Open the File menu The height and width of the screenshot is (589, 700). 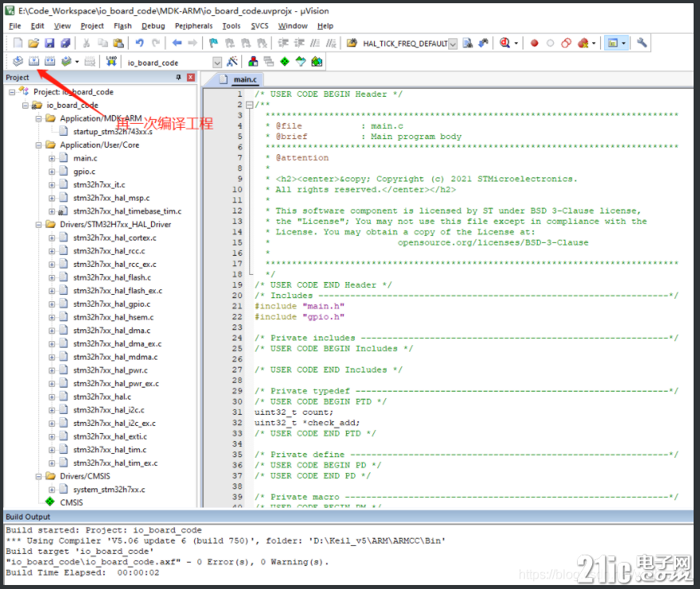pyautogui.click(x=14, y=26)
